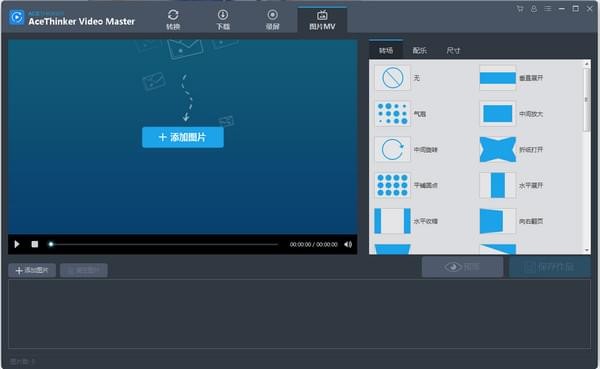Click the transitions list scrollbar down arrow
The image size is (600, 369).
[x=587, y=250]
